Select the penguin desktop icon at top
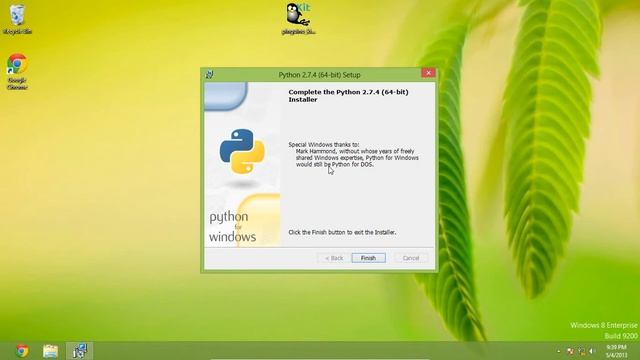Image resolution: width=640 pixels, height=360 pixels. click(298, 19)
